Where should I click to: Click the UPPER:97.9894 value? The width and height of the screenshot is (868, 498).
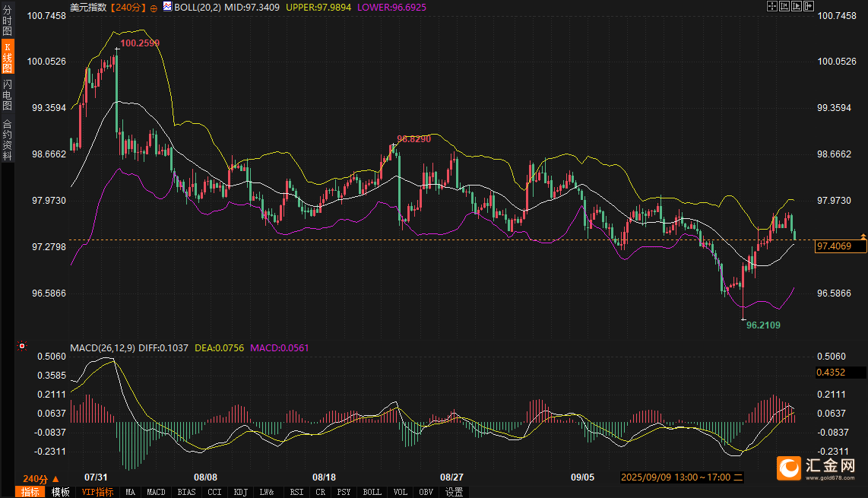coord(318,7)
